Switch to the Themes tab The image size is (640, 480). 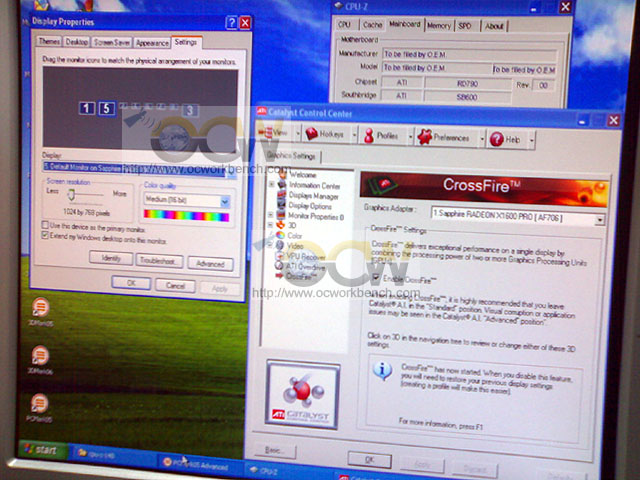coord(49,41)
